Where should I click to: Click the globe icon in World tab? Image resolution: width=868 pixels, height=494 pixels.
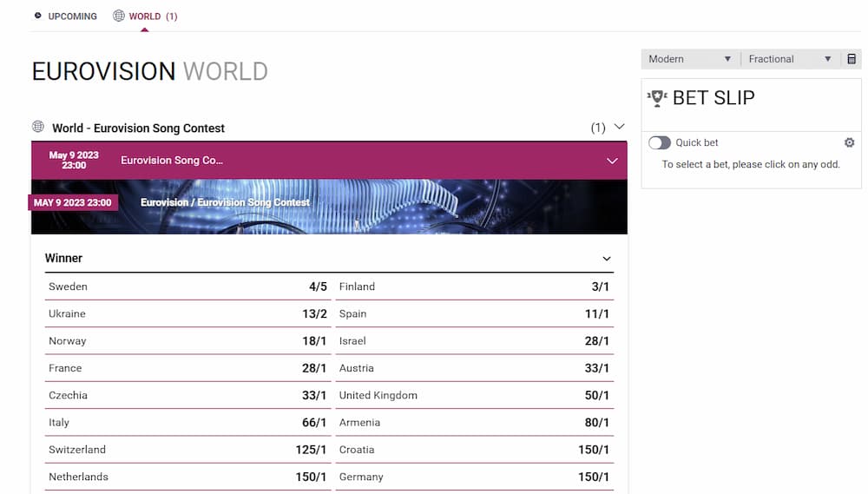[119, 16]
